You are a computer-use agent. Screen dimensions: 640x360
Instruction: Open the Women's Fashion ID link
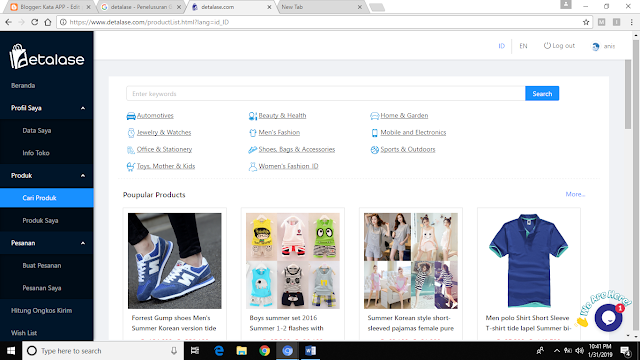pos(288,166)
